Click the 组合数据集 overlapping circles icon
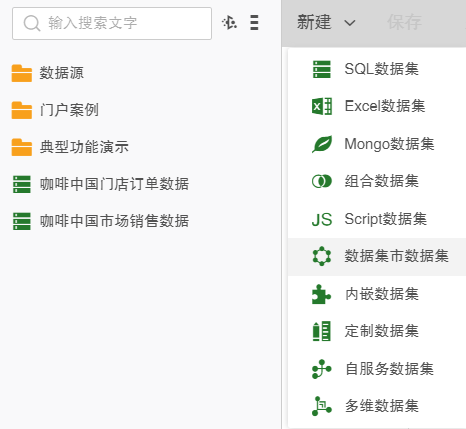The image size is (466, 429). (x=322, y=181)
